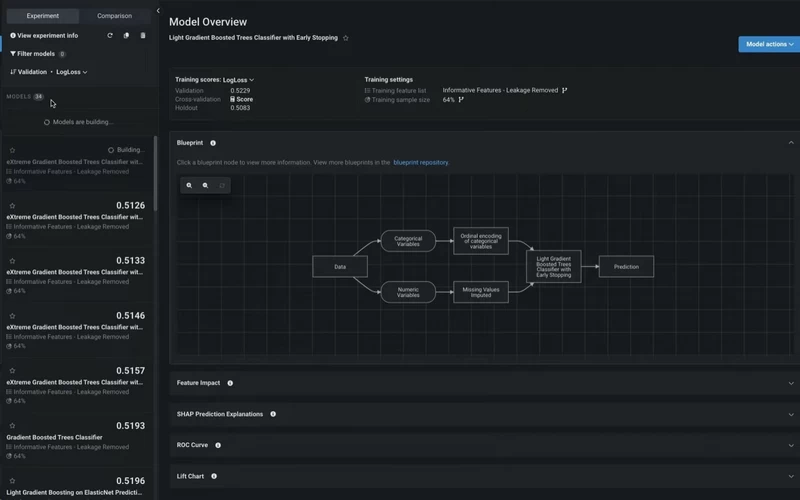Select the Missing Values Imputed blueprint node
The image size is (800, 500).
481,292
